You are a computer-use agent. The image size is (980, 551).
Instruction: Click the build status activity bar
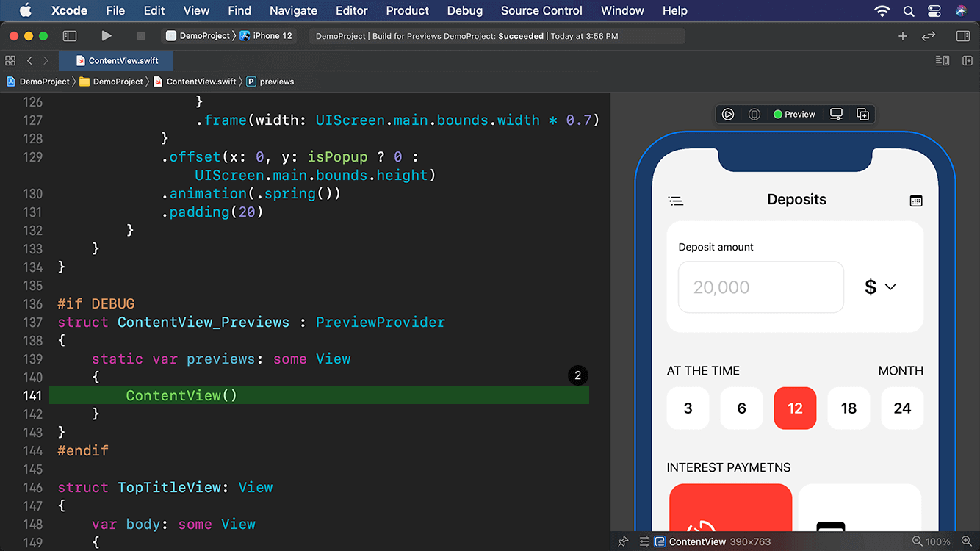497,36
